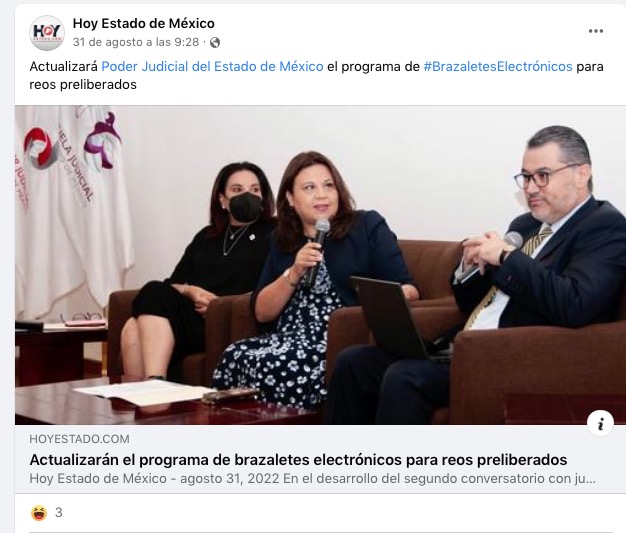View the reaction count of 3

point(59,513)
